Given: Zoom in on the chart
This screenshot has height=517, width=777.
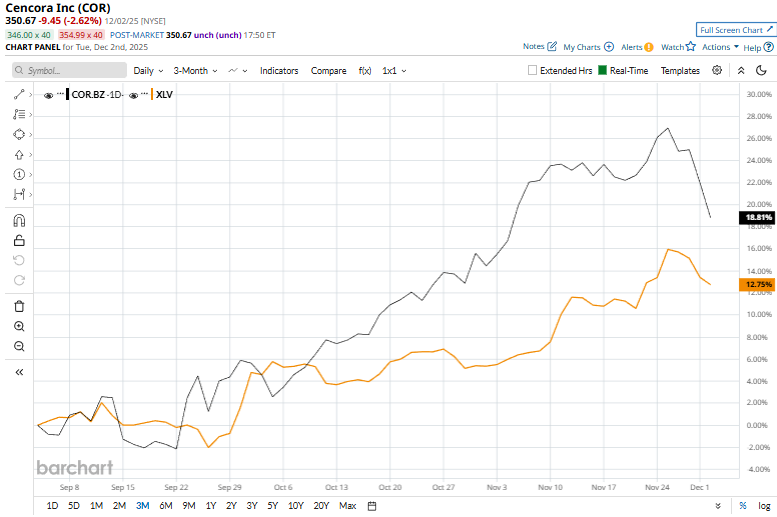Looking at the screenshot, I should (x=19, y=326).
